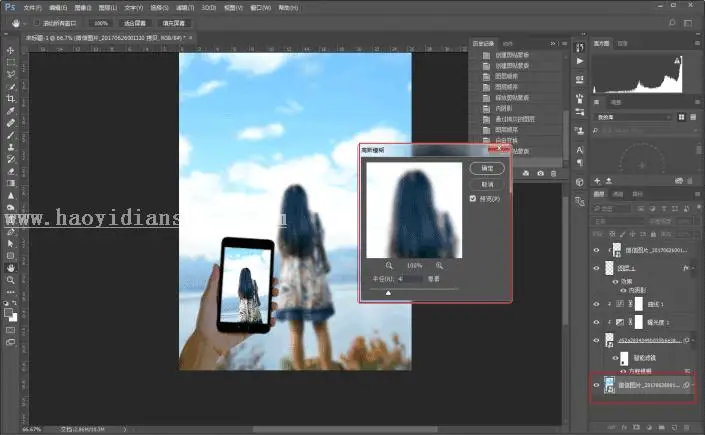Delete current history state with trash icon

tap(553, 173)
